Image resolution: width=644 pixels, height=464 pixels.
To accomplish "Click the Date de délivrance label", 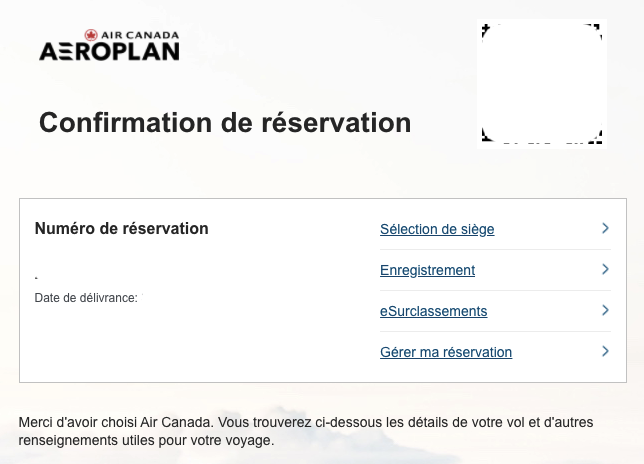I will pos(86,297).
